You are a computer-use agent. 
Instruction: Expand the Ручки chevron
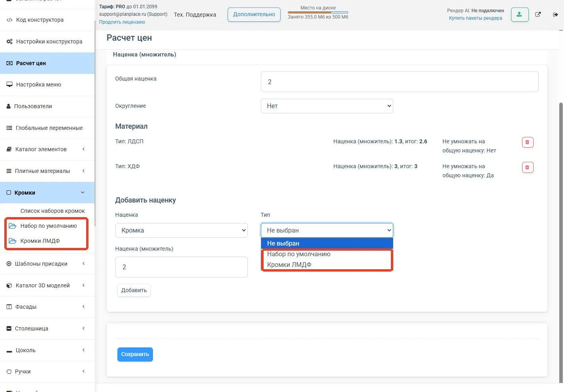tap(83, 371)
